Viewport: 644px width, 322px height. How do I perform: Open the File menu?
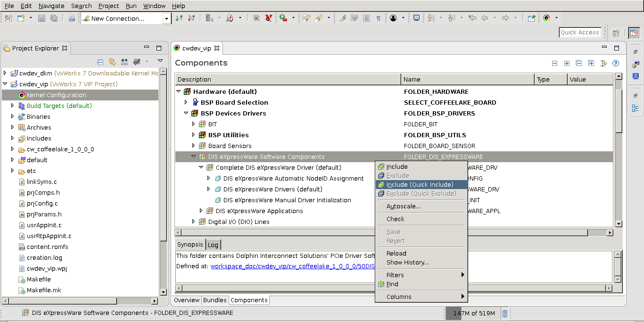(x=9, y=6)
